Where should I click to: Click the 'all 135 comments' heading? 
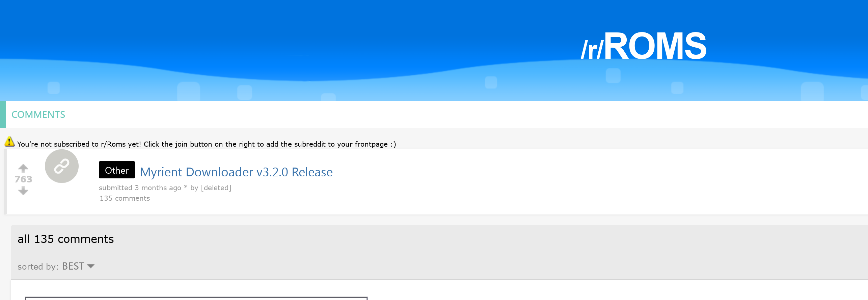pos(66,239)
